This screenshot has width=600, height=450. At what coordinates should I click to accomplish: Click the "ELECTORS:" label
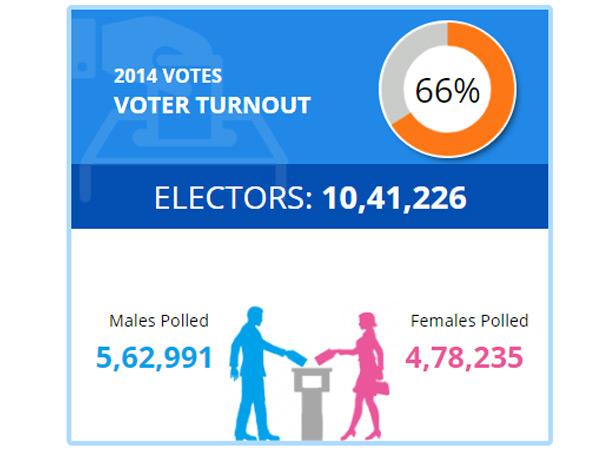[x=234, y=197]
